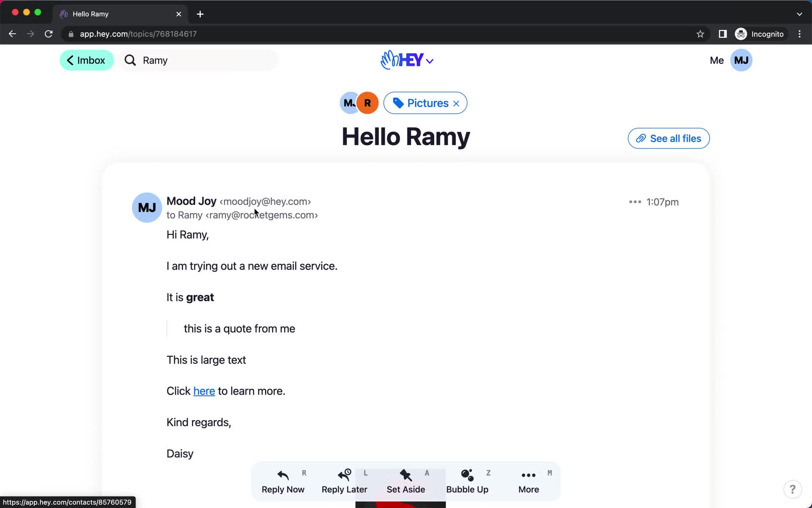
Task: Set Aside this email
Action: click(x=406, y=482)
